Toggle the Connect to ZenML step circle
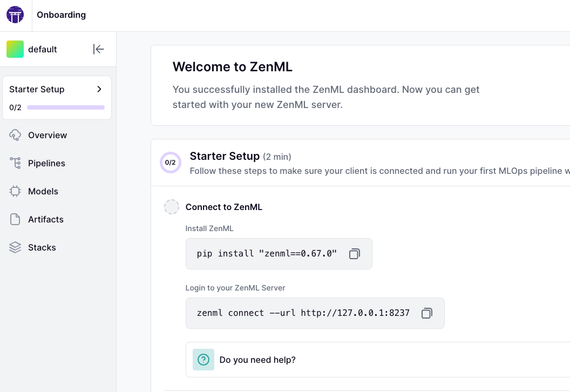570x392 pixels. [x=172, y=207]
